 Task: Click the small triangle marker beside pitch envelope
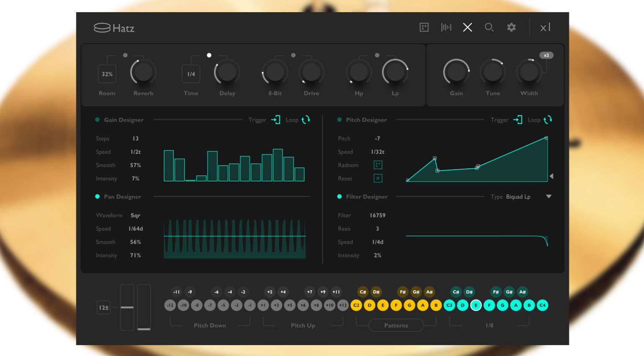(x=551, y=176)
